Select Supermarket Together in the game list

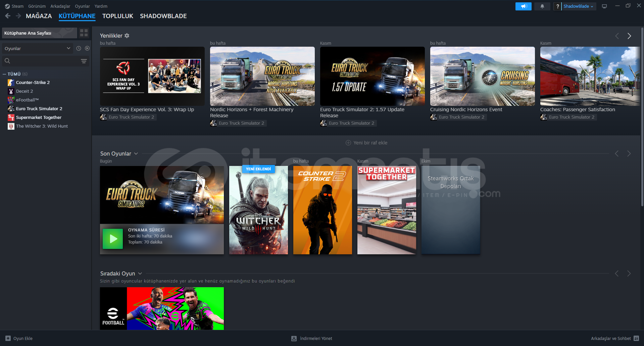[x=39, y=118]
